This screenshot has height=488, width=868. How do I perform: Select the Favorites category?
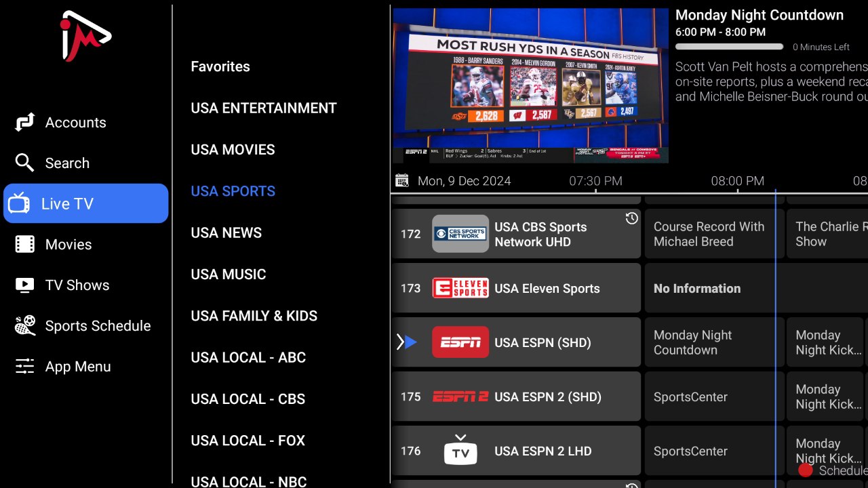[x=220, y=66]
